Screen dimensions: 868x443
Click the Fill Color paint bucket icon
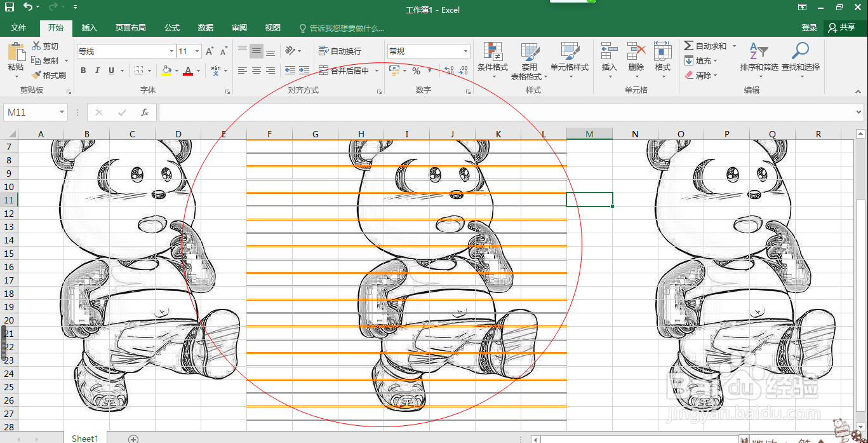pos(166,71)
